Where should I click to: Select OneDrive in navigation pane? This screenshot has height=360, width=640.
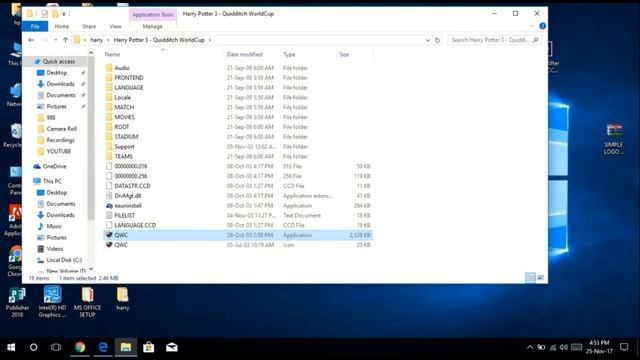[x=54, y=166]
